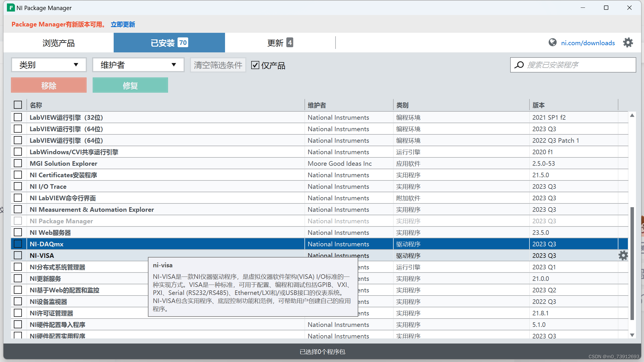Open the settings gear in top right

coord(628,43)
